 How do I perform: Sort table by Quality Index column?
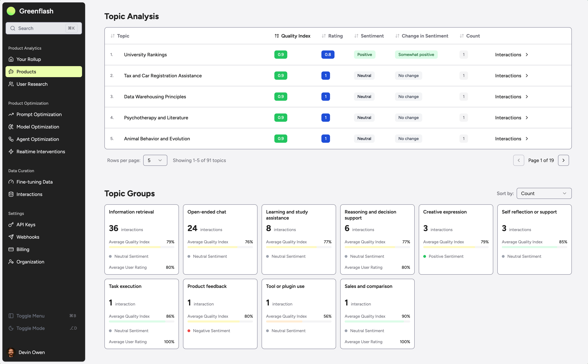coord(292,36)
